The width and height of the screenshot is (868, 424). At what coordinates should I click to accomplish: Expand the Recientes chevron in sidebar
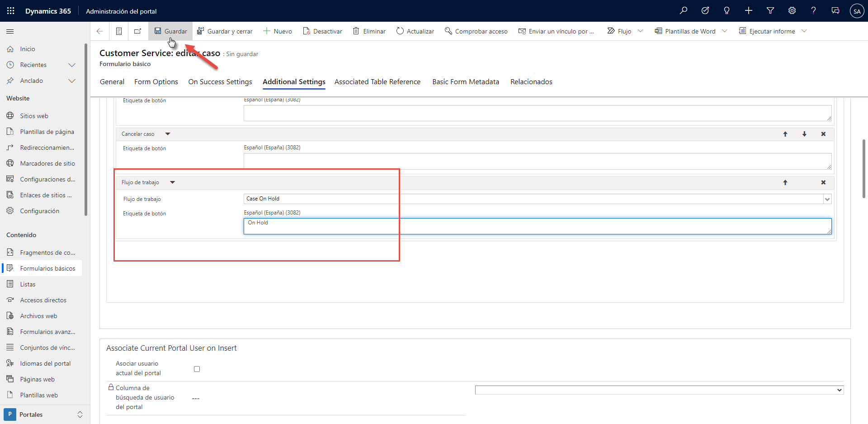[71, 65]
